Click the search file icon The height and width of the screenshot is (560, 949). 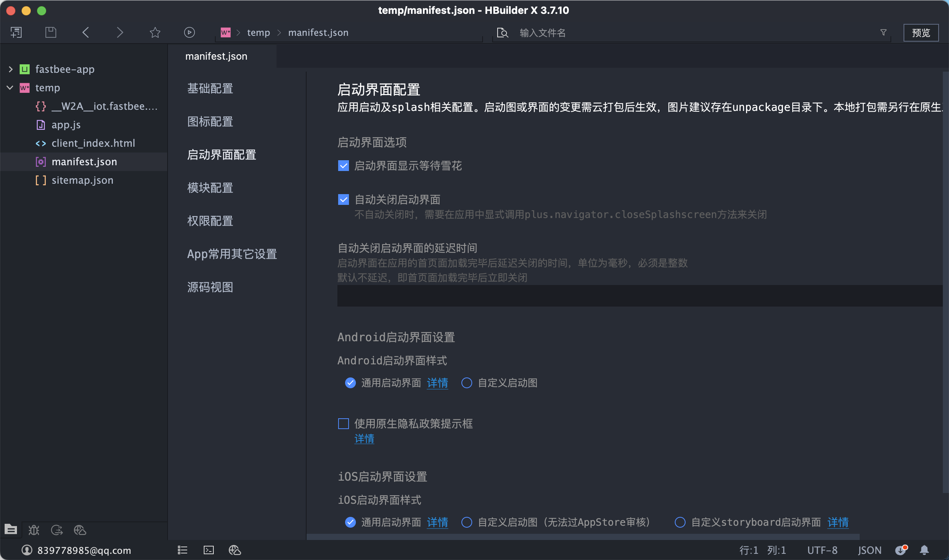pyautogui.click(x=503, y=33)
